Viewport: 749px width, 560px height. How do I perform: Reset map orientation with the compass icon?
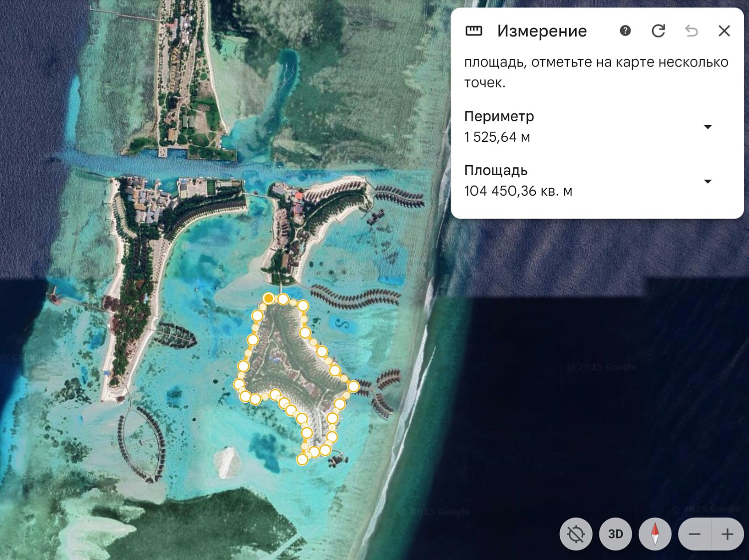pyautogui.click(x=656, y=534)
